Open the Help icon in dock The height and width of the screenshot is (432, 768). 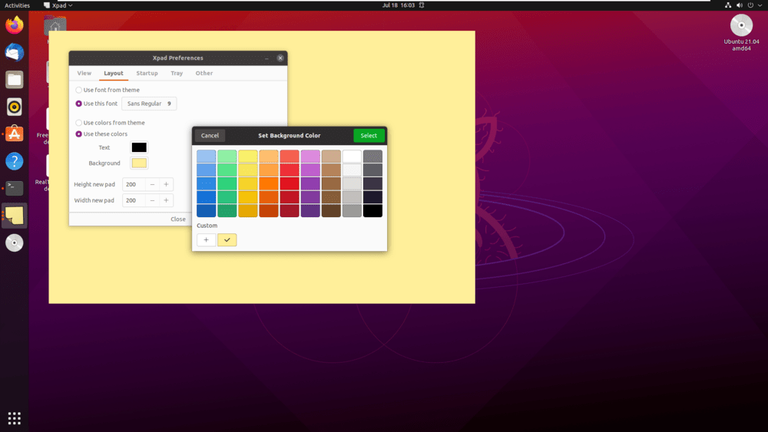[14, 160]
